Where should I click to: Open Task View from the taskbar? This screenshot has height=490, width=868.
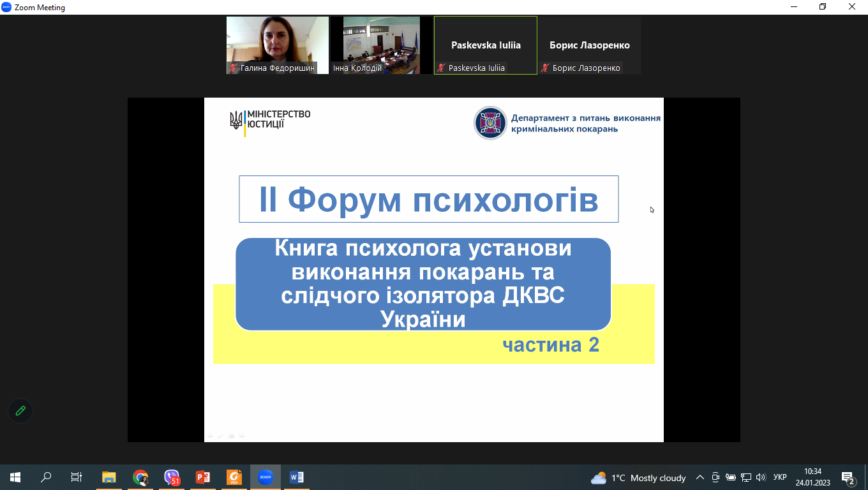pos(77,477)
